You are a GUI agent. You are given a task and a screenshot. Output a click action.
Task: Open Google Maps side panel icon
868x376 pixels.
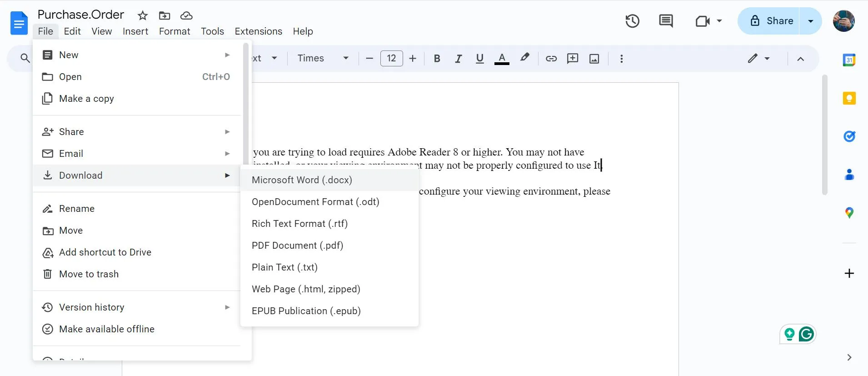[x=849, y=213]
